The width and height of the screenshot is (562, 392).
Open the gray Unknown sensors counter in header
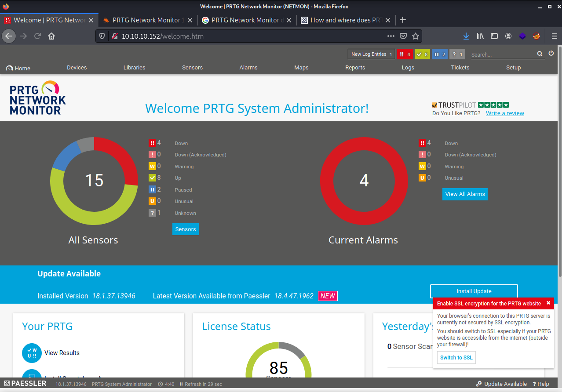[457, 54]
